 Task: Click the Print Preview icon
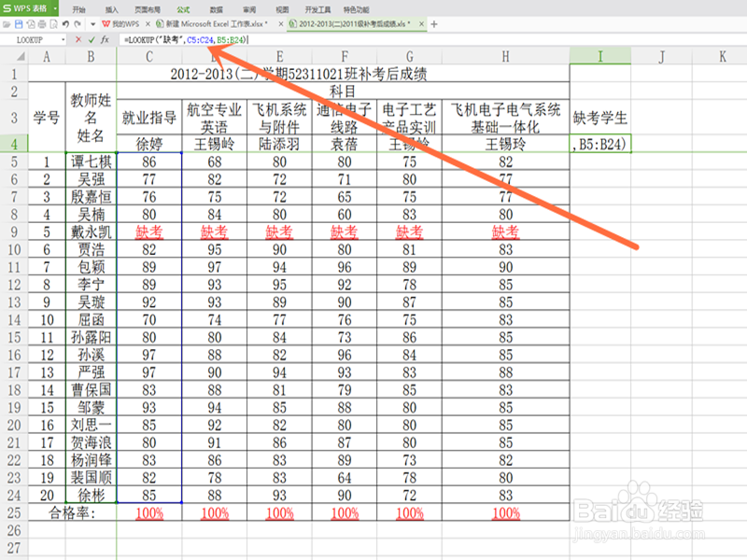[54, 25]
